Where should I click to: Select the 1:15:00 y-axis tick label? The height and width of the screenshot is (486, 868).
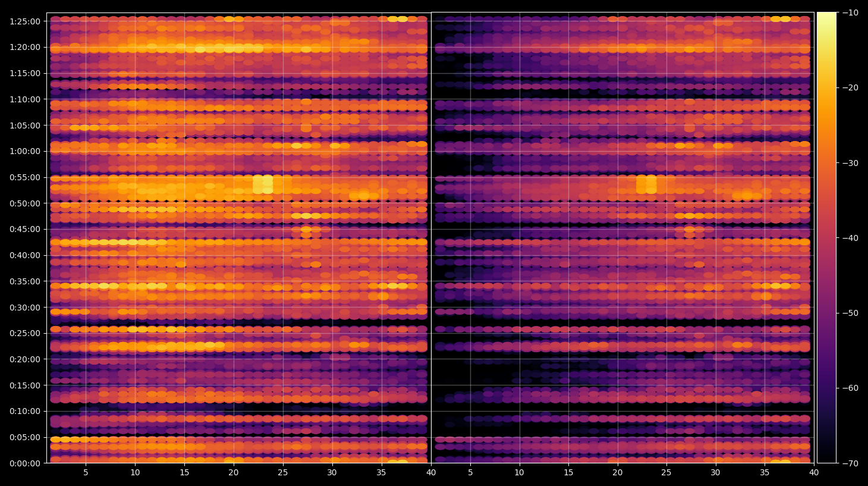(25, 73)
